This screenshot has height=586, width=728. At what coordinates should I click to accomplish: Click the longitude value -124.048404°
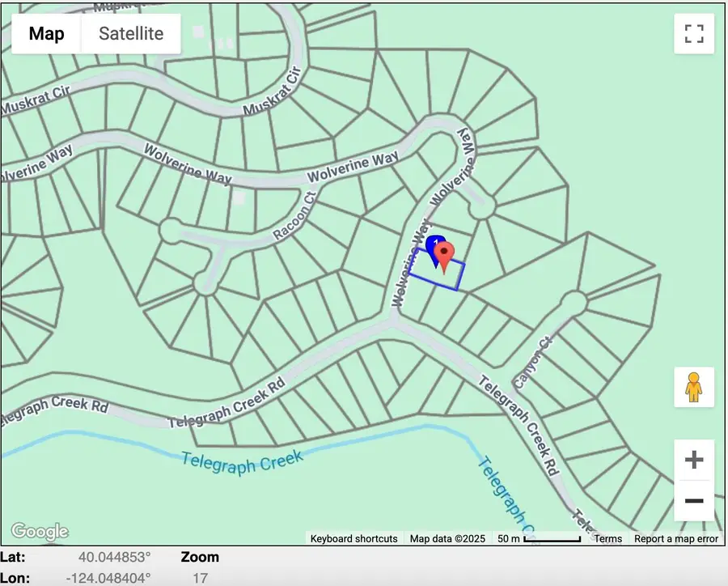click(108, 578)
